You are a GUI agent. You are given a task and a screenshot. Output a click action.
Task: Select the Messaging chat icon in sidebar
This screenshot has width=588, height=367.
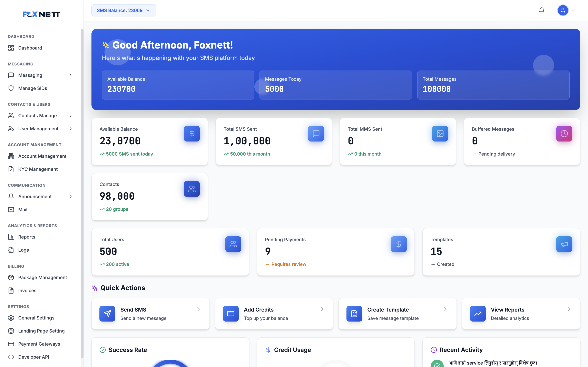11,75
